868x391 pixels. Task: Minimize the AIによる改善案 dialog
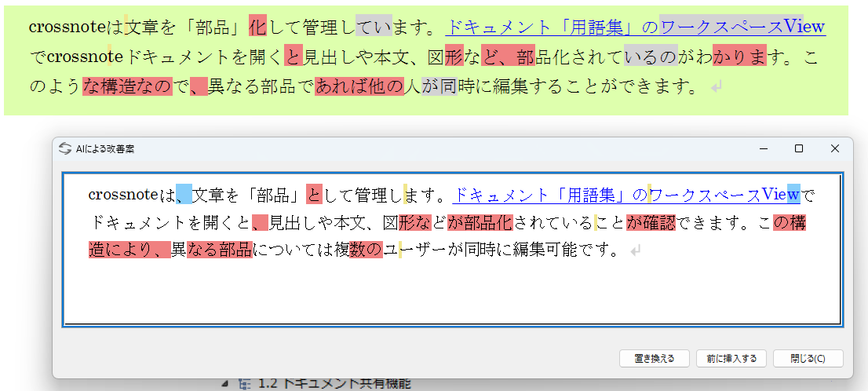pos(764,148)
